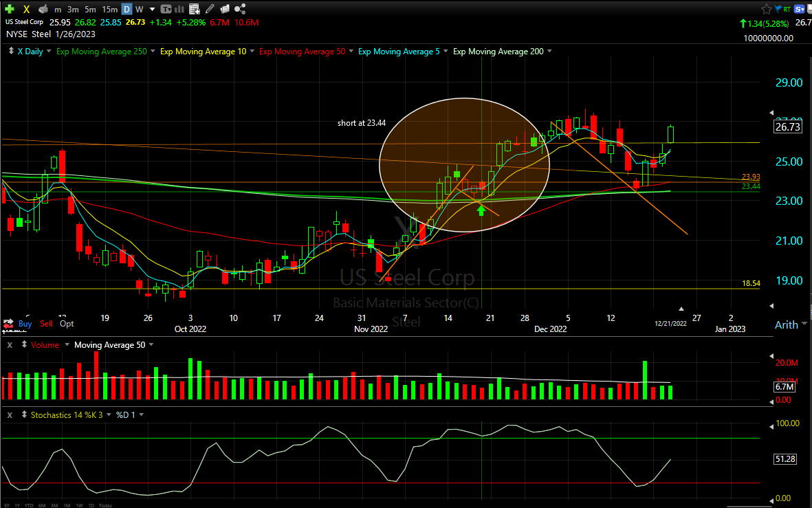Click the red Sell button
Screen dimensions: 812x508
[46, 324]
